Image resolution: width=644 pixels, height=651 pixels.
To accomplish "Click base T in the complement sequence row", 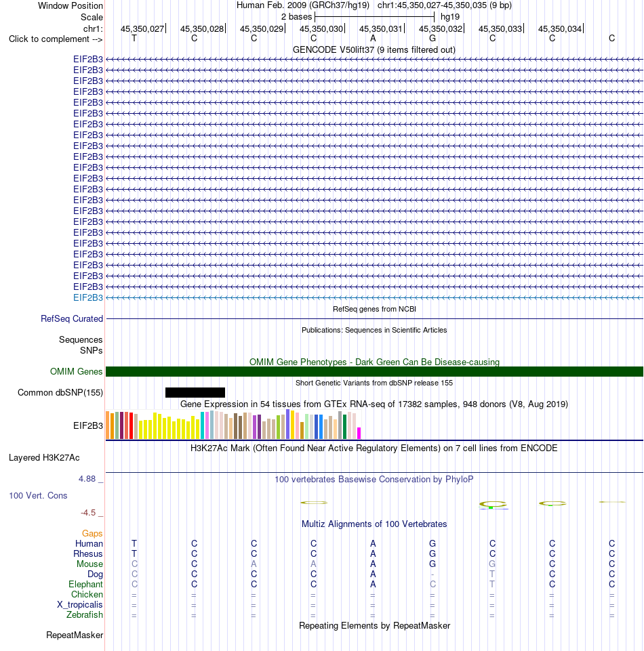I will tap(134, 38).
